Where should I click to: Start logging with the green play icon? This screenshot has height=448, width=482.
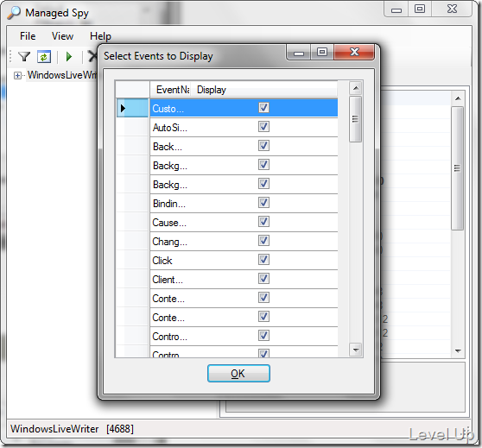[x=69, y=56]
